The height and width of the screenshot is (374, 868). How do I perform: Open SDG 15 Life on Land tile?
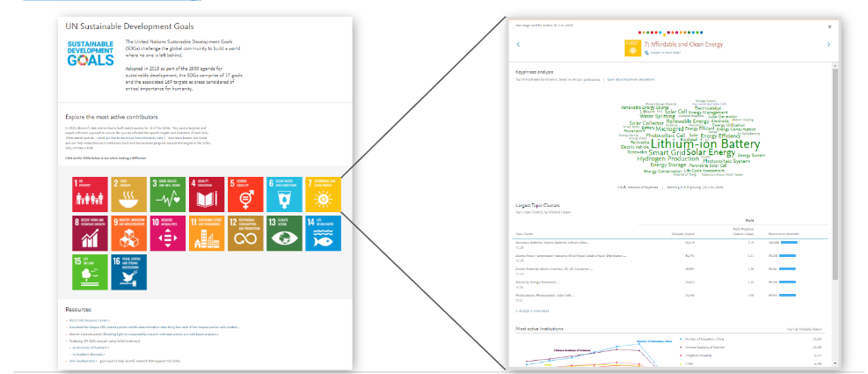pyautogui.click(x=91, y=272)
